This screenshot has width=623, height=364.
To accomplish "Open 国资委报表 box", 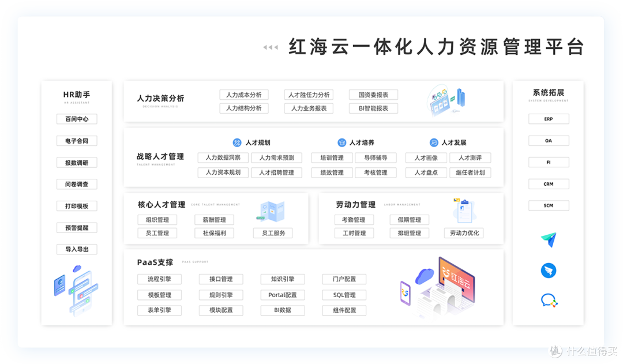I will point(373,95).
